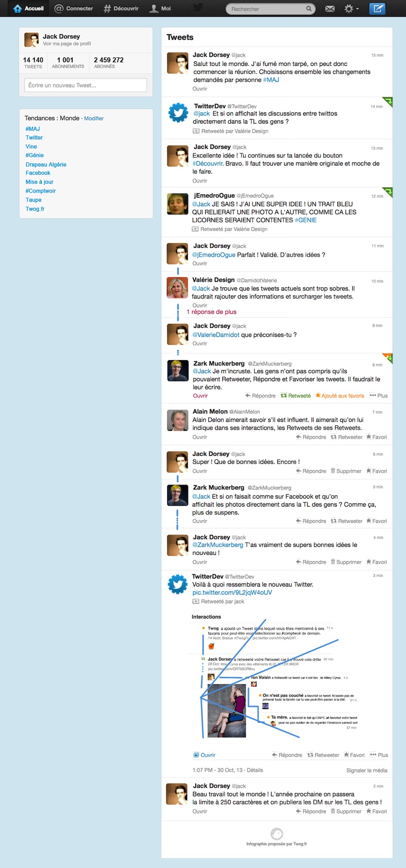Click the Twitter bird logo in the top bar
The width and height of the screenshot is (406, 868).
click(x=198, y=8)
